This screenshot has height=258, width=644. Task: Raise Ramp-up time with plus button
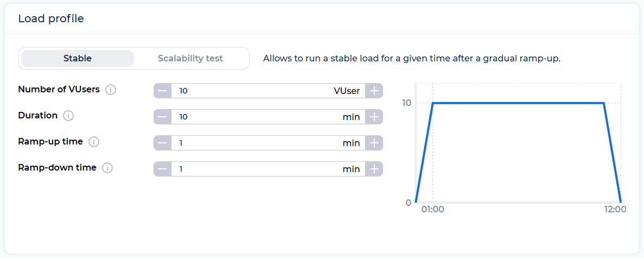374,143
